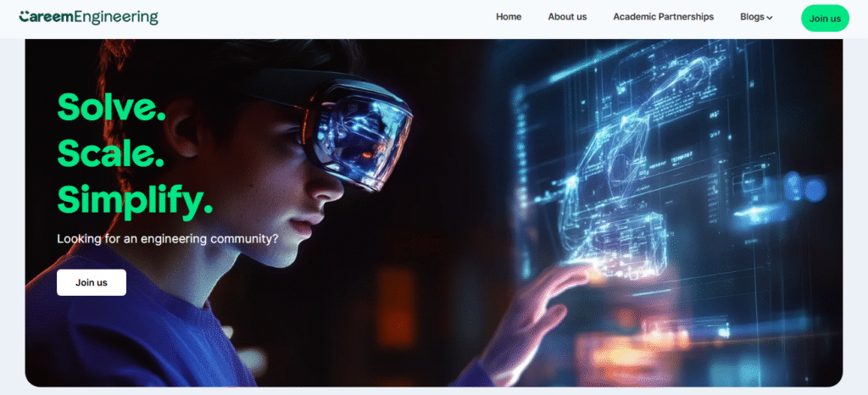868x395 pixels.
Task: Select the engineering community tagline text
Action: [167, 239]
